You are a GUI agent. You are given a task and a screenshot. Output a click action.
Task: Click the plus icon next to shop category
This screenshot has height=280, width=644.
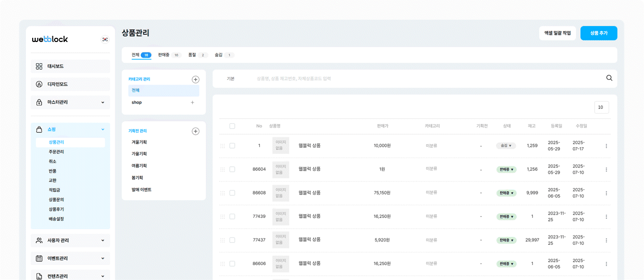[x=192, y=103]
